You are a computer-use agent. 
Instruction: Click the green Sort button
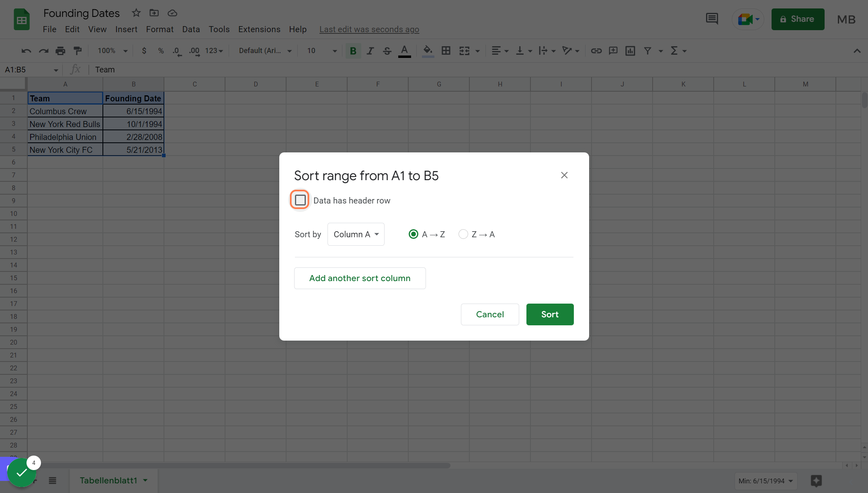(550, 314)
